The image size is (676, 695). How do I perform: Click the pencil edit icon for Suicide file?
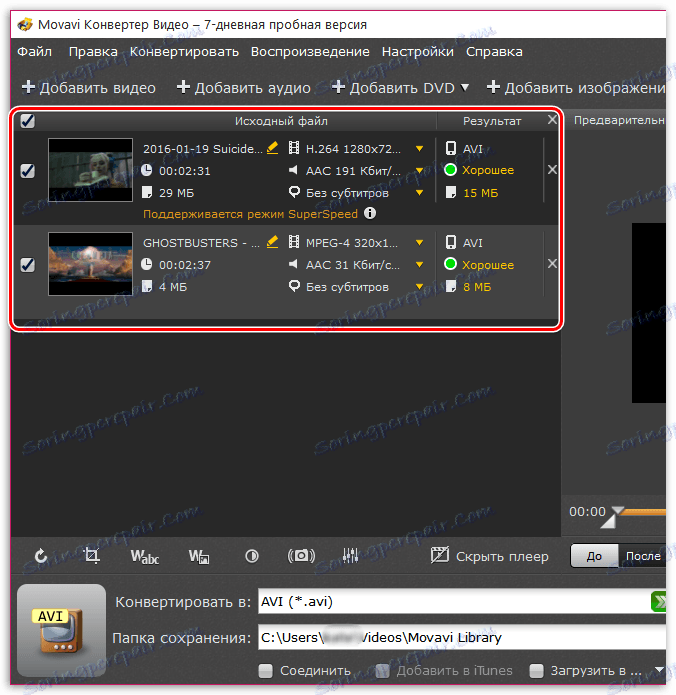coord(273,148)
